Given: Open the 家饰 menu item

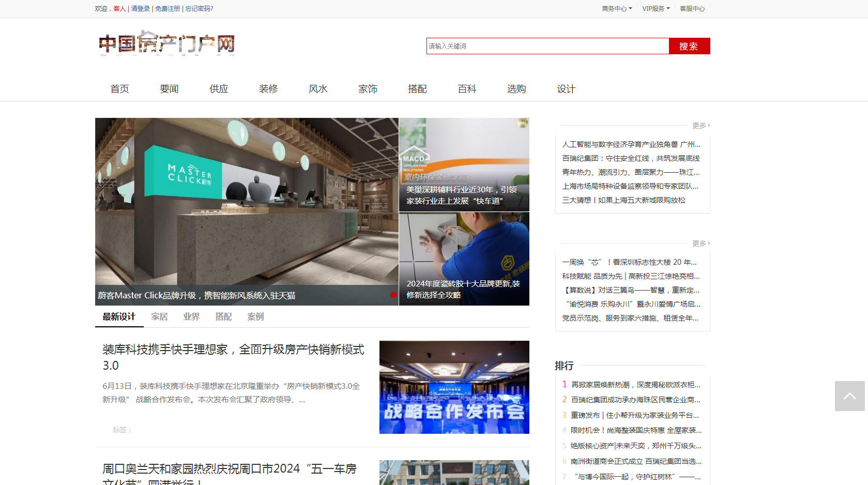Looking at the screenshot, I should (368, 89).
